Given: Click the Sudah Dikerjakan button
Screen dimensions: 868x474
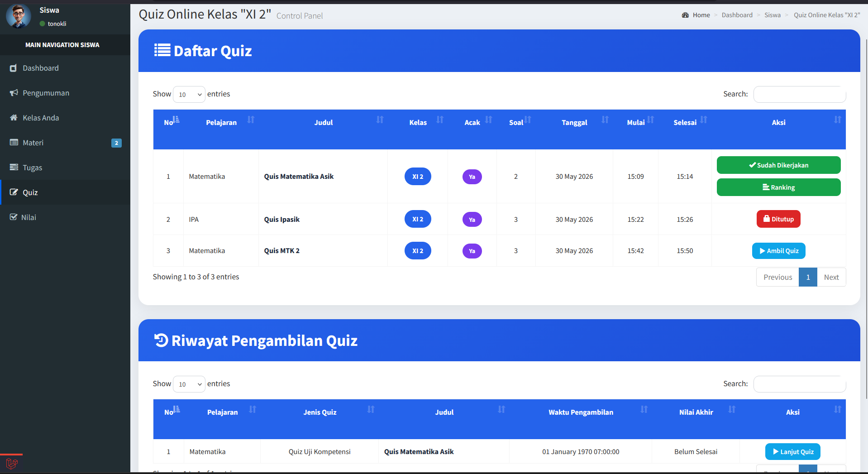Looking at the screenshot, I should click(778, 165).
